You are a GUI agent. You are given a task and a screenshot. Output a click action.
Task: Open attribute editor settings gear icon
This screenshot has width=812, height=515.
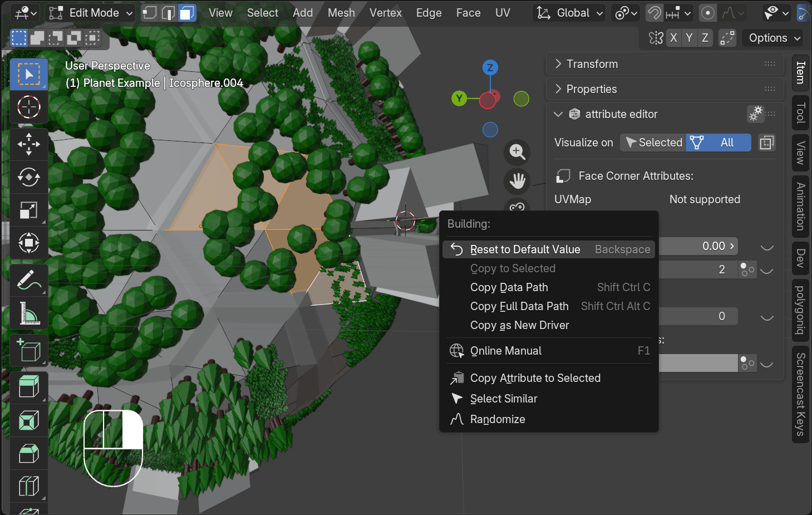pos(755,114)
